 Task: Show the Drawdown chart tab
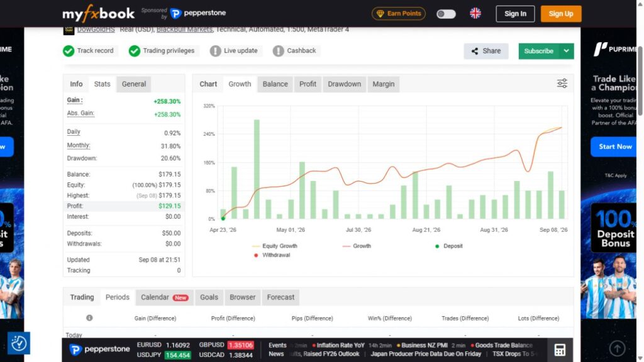[x=344, y=84]
